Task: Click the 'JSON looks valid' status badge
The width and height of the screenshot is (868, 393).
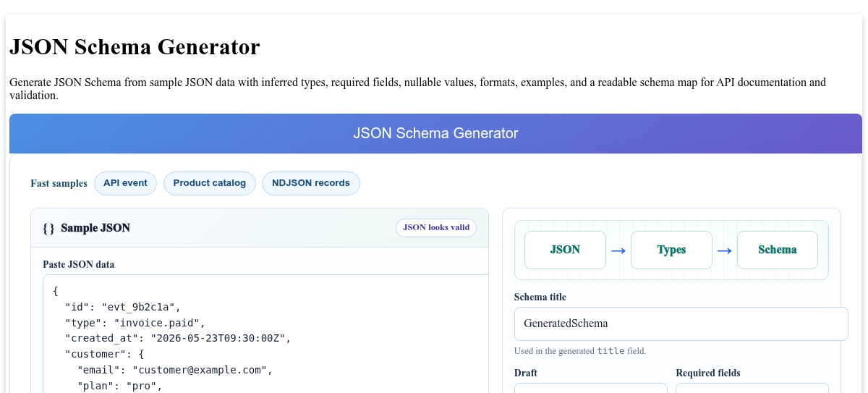Action: pyautogui.click(x=436, y=227)
